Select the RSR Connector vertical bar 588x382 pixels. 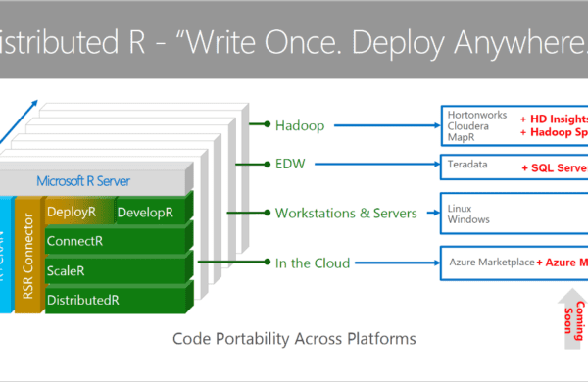(27, 256)
